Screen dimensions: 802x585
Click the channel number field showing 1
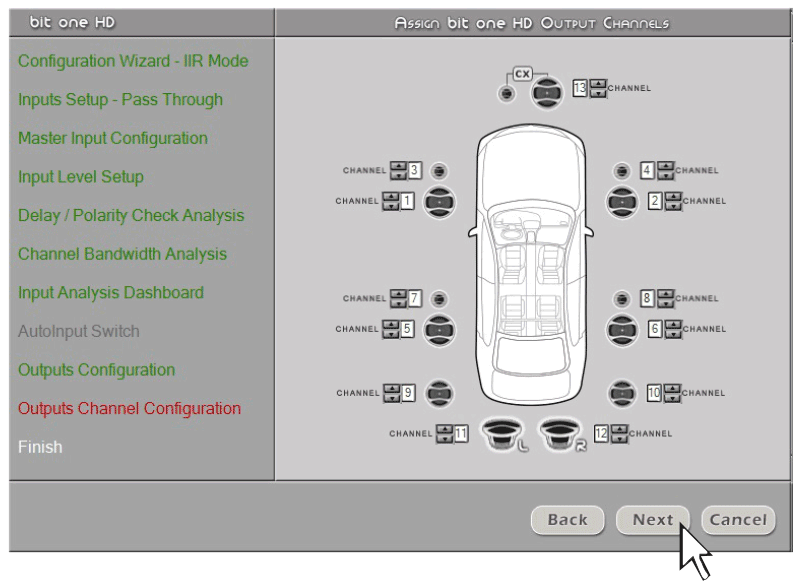click(x=407, y=201)
